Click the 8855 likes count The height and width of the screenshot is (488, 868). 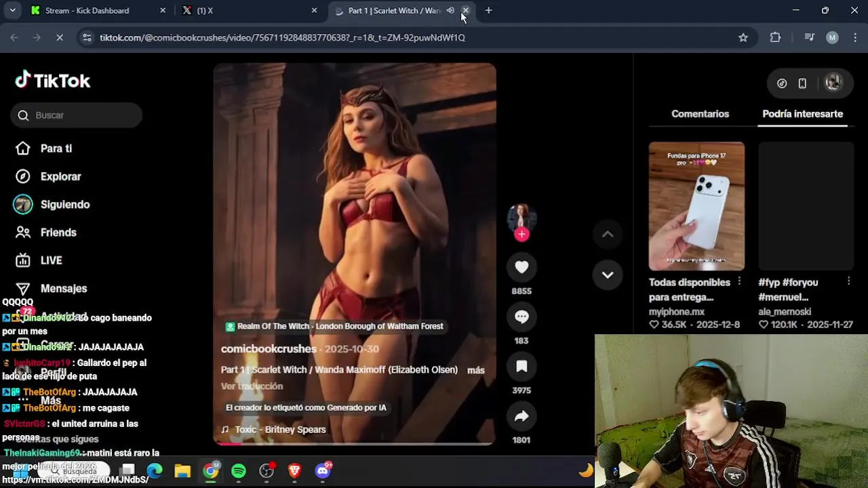tap(521, 291)
